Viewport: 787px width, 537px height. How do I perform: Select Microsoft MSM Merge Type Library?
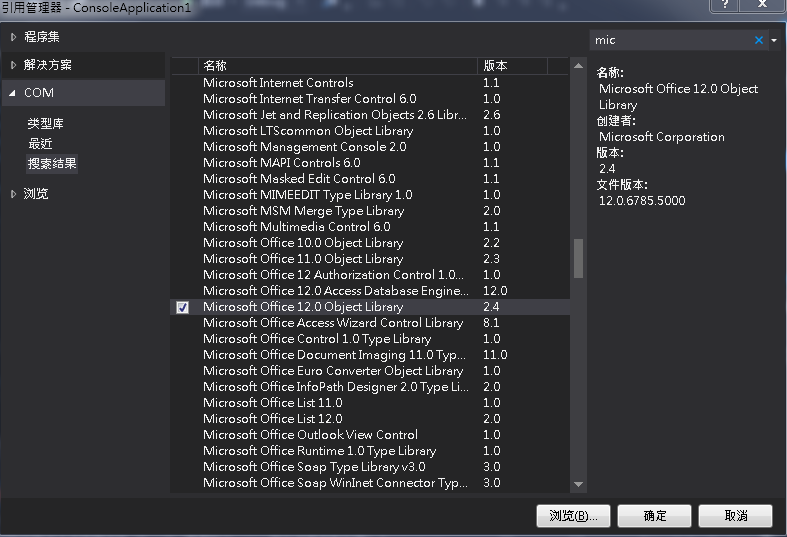[x=370, y=211]
